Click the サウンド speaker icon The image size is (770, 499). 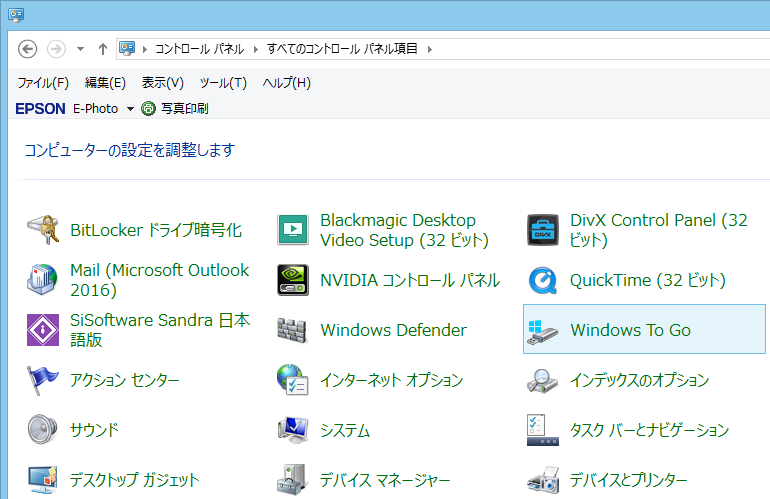point(43,430)
